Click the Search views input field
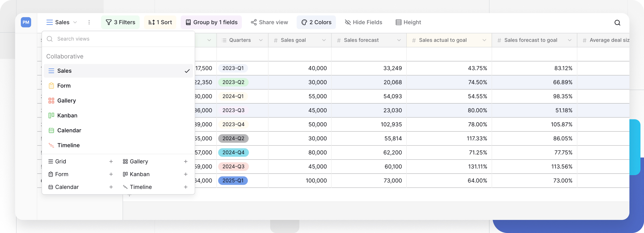 118,39
